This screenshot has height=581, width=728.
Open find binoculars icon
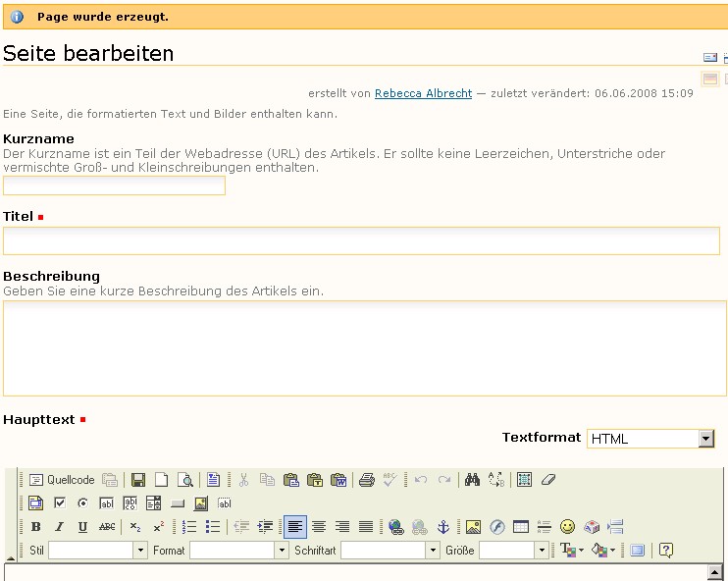pyautogui.click(x=472, y=480)
